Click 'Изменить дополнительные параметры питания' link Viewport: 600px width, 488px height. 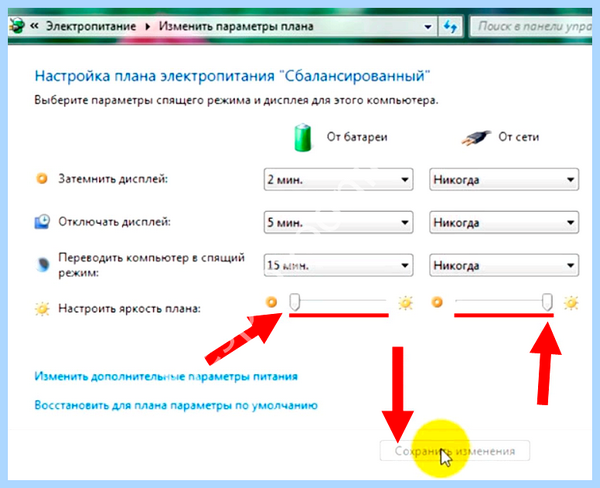pos(166,377)
